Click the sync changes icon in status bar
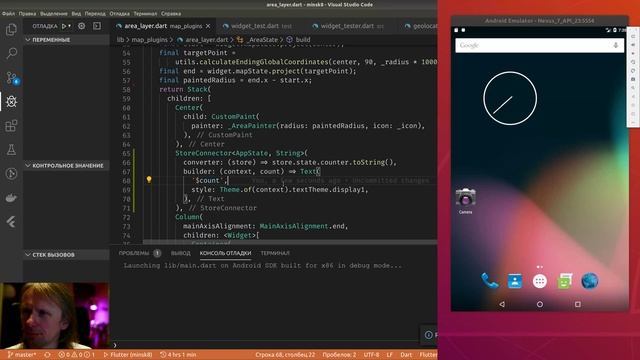640x360 pixels. pos(47,355)
